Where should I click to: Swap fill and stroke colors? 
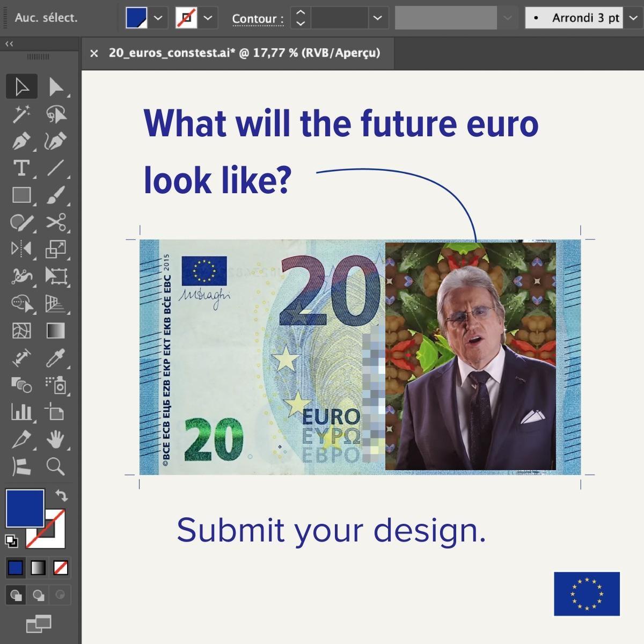[x=62, y=495]
